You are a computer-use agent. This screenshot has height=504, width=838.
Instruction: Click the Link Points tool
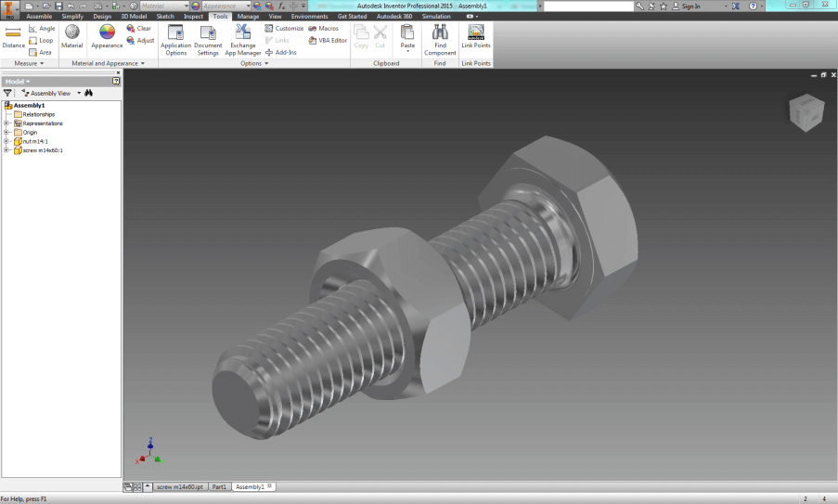(476, 37)
